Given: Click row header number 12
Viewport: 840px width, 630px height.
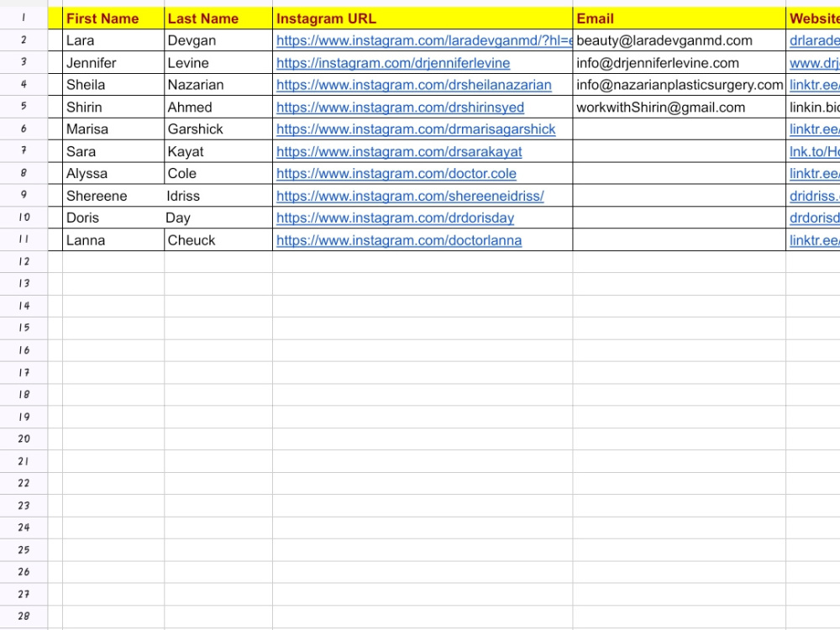Looking at the screenshot, I should pyautogui.click(x=24, y=262).
